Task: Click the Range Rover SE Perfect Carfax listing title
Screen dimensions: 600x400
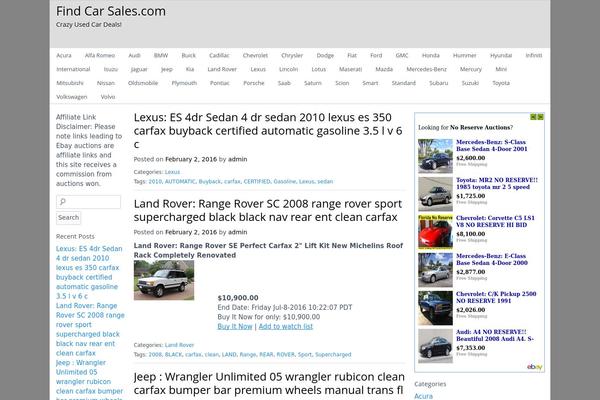Action: (x=268, y=250)
